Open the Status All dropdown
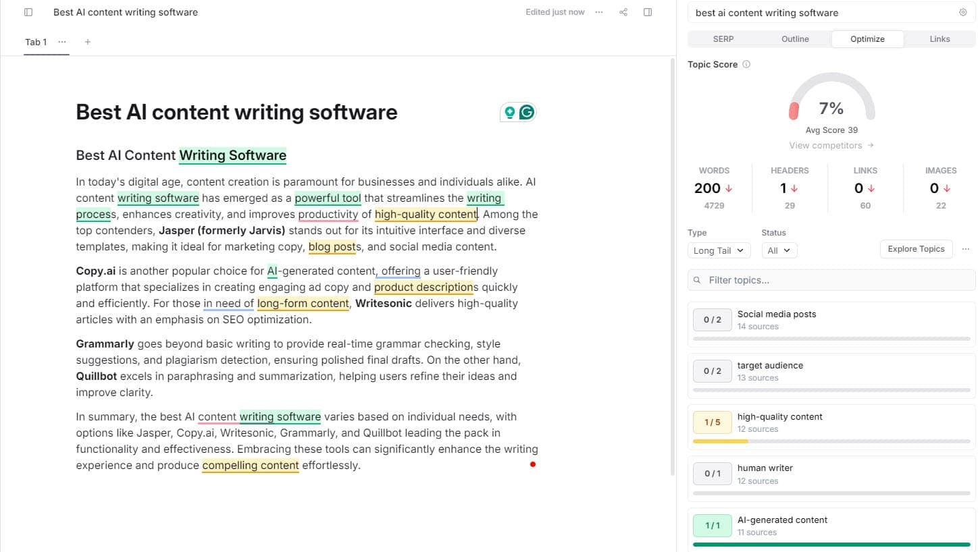 point(779,250)
